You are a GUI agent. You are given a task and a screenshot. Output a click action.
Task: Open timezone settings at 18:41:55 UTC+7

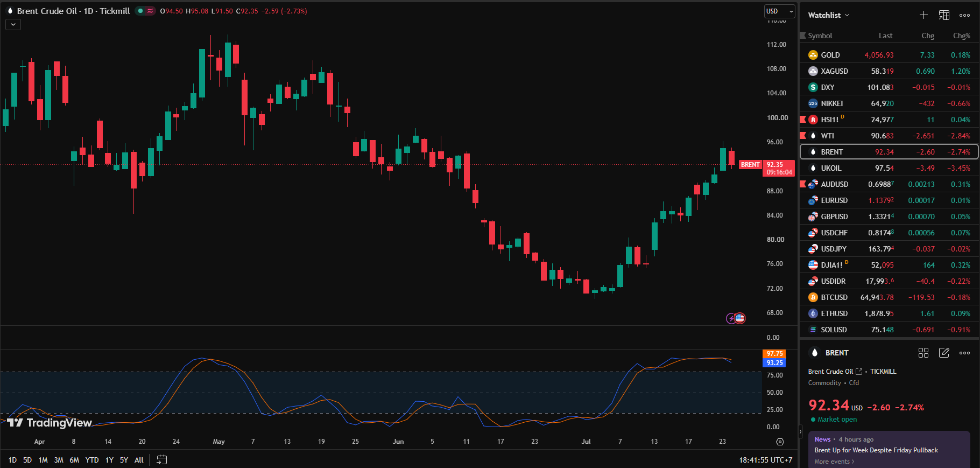[x=765, y=460]
